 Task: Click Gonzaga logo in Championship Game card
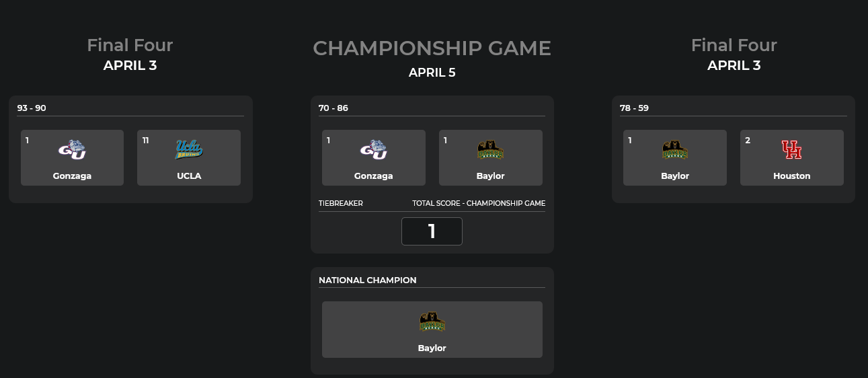[373, 150]
